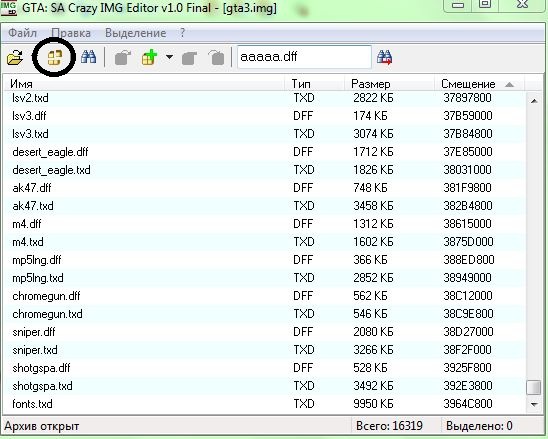Click the scrollbar down arrow
548x439 pixels.
pyautogui.click(x=534, y=404)
